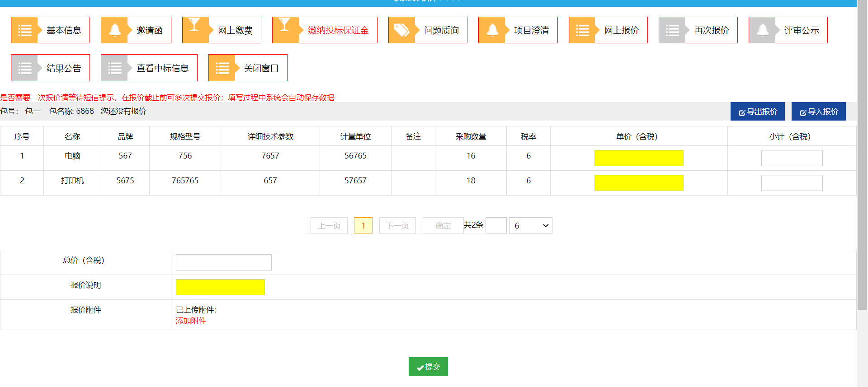Click the gray bell icon beside 评审公示

click(x=762, y=30)
